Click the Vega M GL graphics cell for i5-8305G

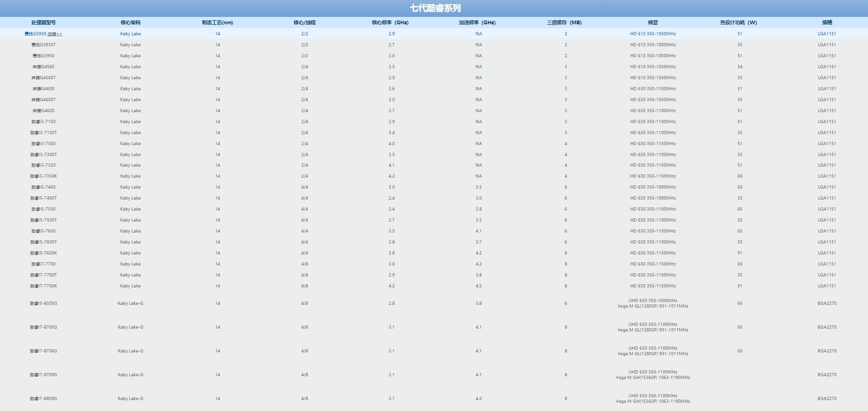[653, 306]
